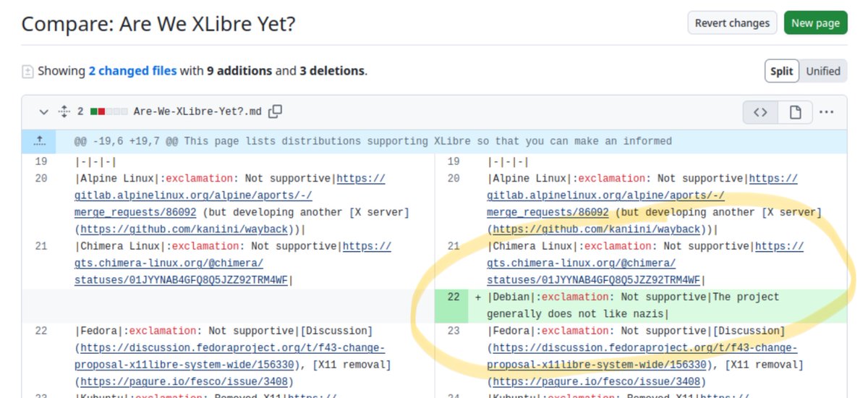The image size is (868, 398).
Task: Click line number 23 in the right pane
Action: (454, 331)
